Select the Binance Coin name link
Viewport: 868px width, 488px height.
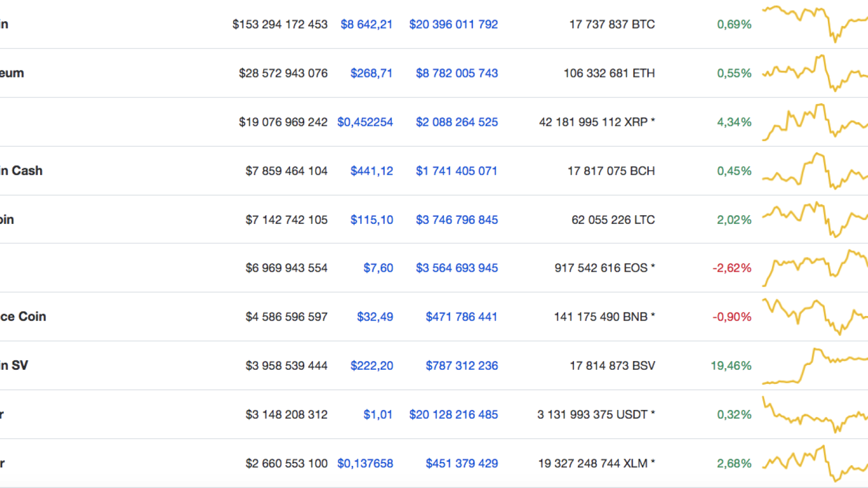point(23,317)
